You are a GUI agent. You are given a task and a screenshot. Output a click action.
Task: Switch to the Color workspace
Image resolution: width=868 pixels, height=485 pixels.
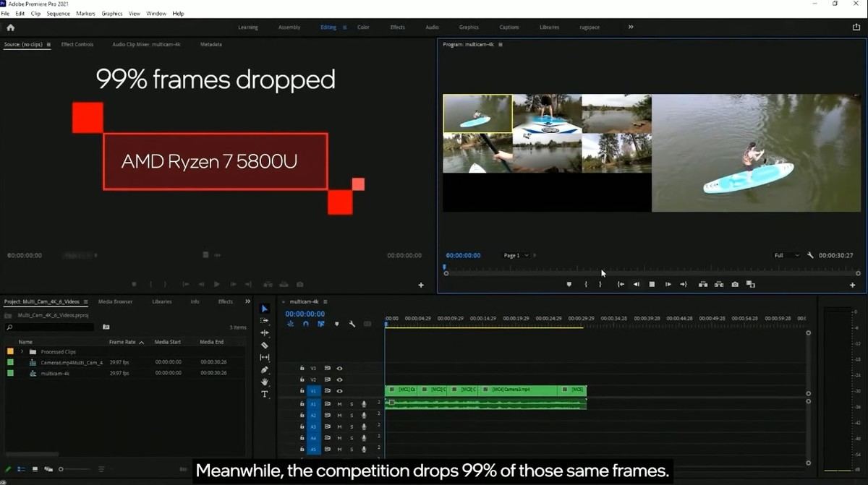(363, 27)
